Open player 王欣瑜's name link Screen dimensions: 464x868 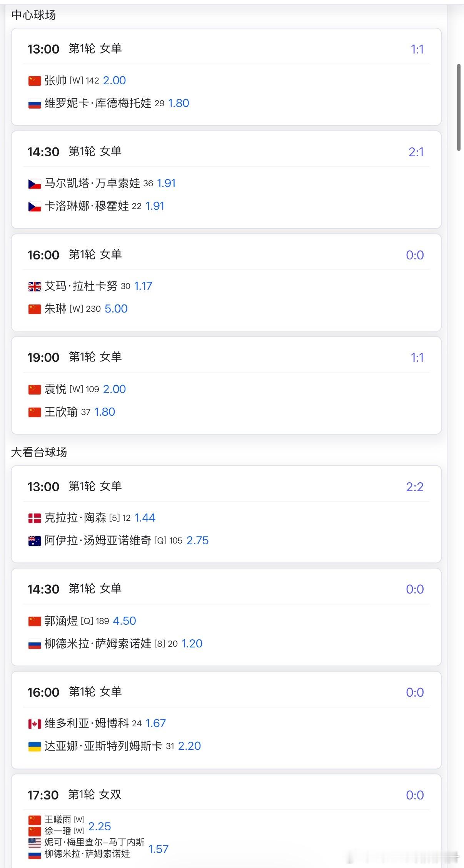tap(61, 412)
